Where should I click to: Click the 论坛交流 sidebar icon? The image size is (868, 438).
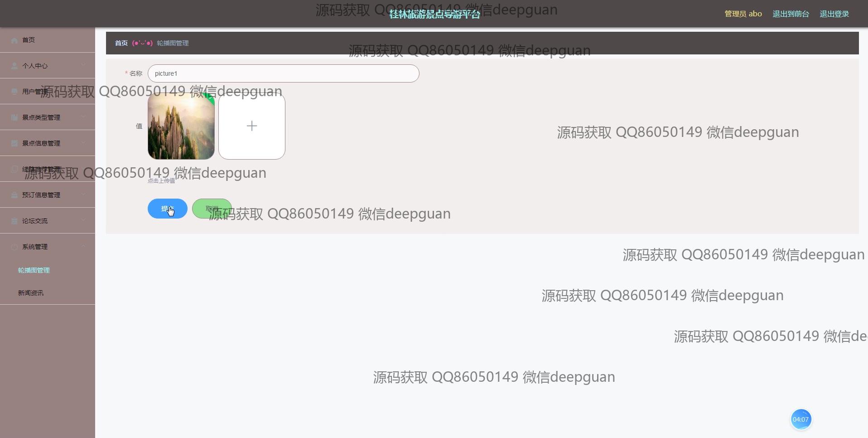14,221
